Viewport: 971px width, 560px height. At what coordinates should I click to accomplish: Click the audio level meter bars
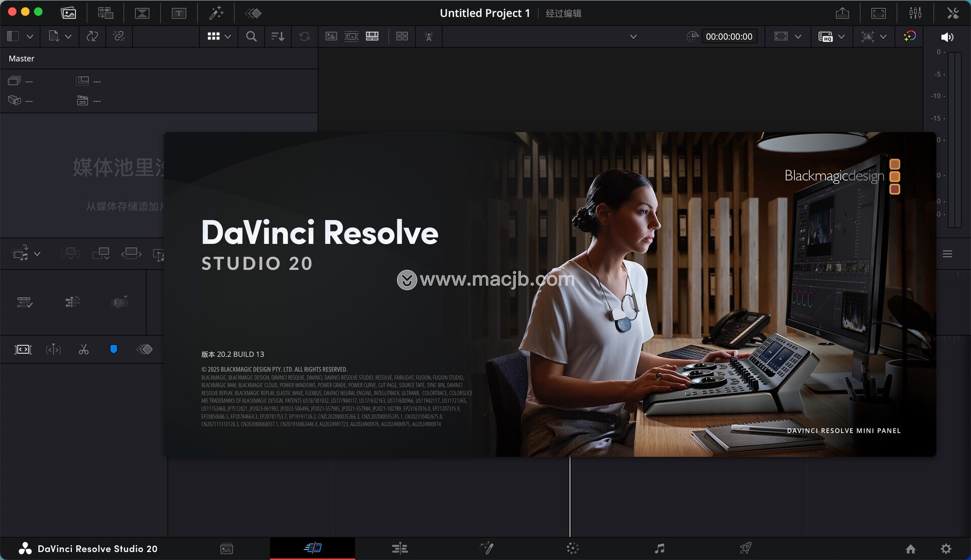click(954, 139)
